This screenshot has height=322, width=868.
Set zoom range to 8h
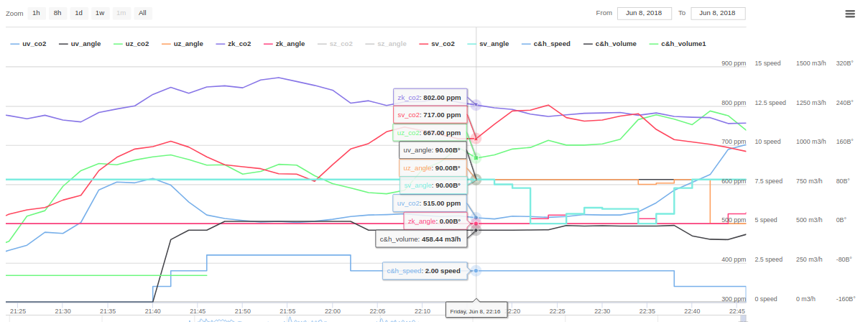57,13
